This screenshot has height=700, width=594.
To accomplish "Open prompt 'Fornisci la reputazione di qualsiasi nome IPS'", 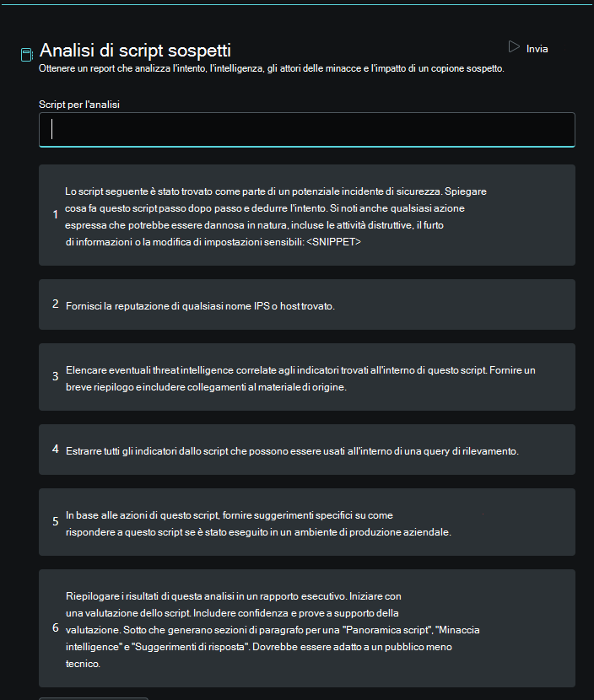I will [x=307, y=304].
